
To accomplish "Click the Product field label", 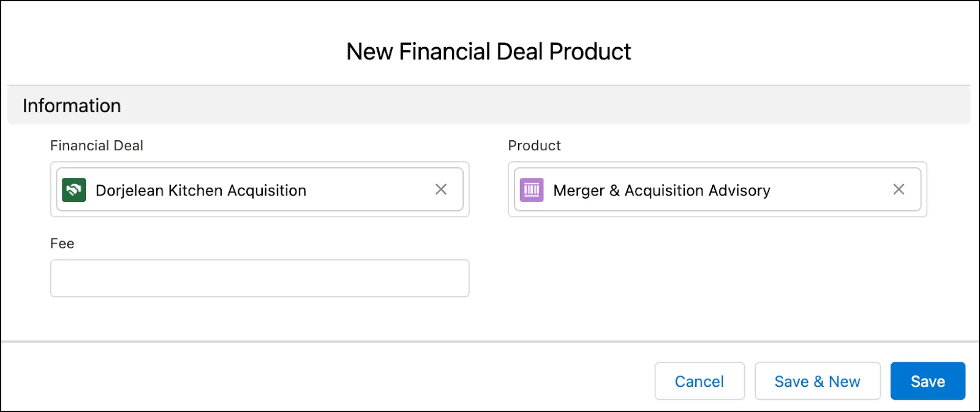I will pos(535,145).
